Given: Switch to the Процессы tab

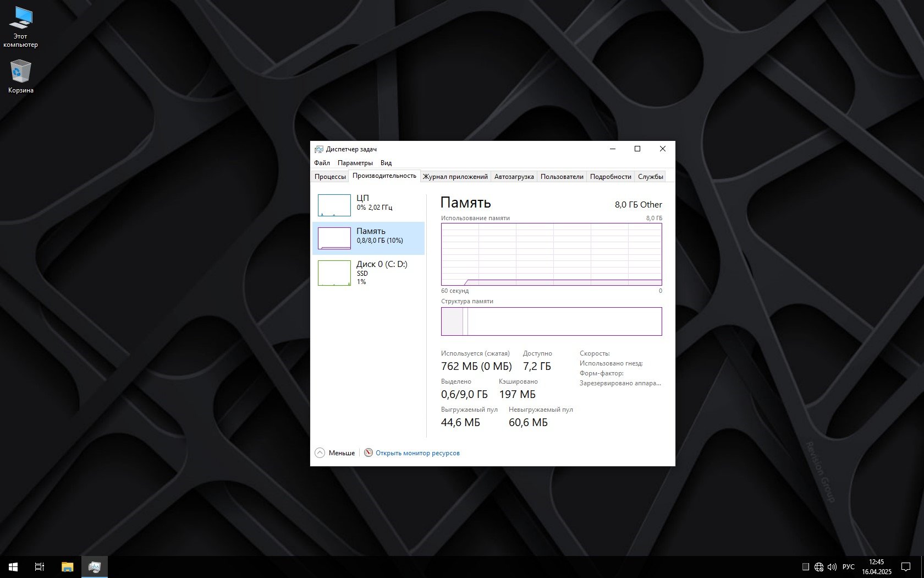Looking at the screenshot, I should (330, 177).
